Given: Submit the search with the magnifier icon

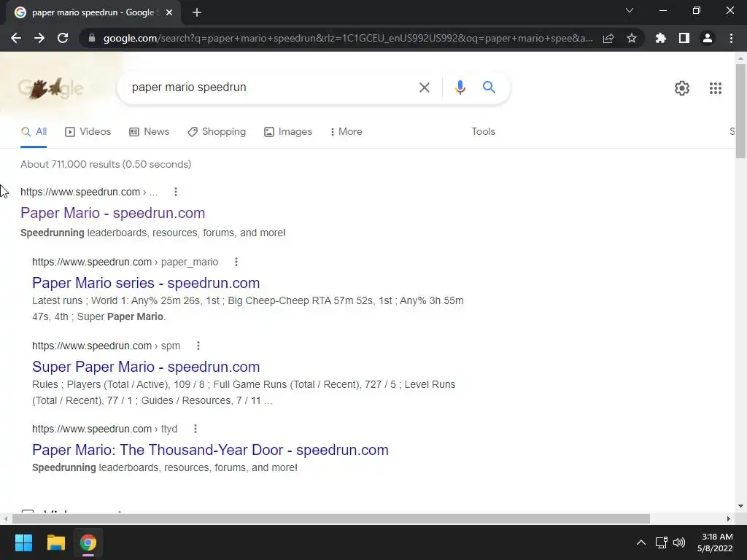Looking at the screenshot, I should pos(489,87).
